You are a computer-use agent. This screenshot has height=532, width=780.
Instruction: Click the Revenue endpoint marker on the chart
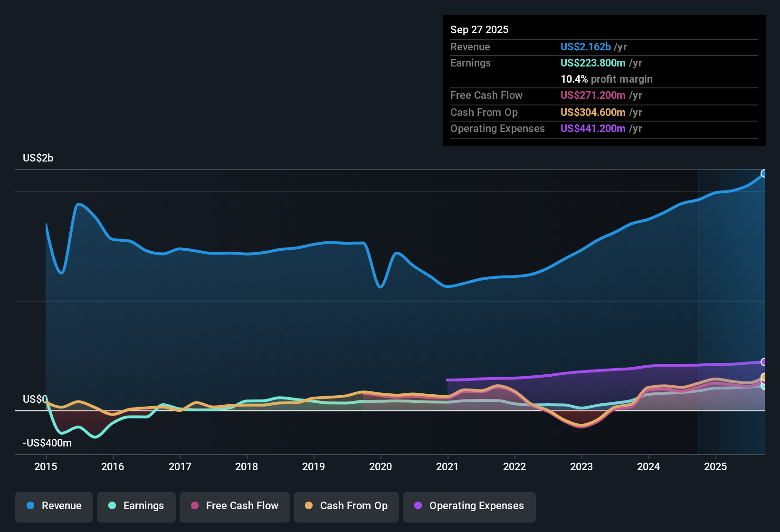pyautogui.click(x=764, y=174)
